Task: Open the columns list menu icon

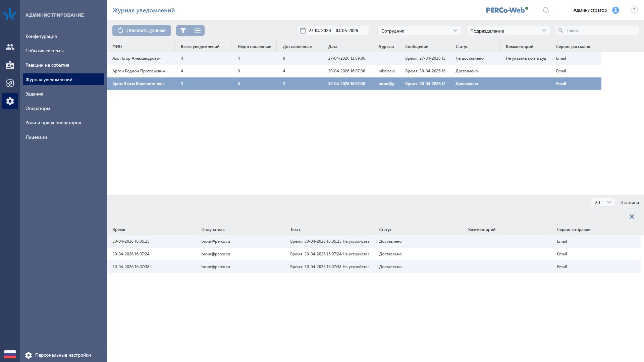Action: (198, 31)
